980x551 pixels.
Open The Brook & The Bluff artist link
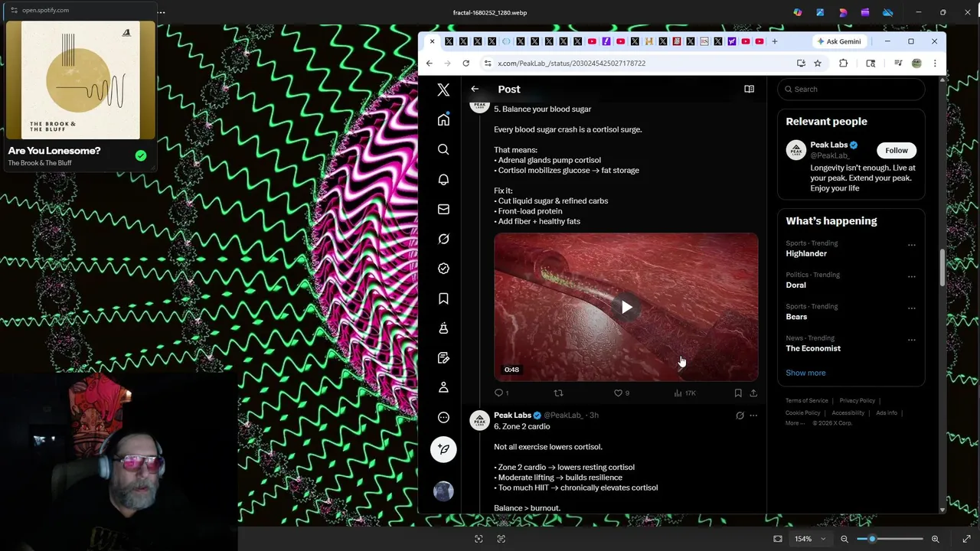pos(40,163)
